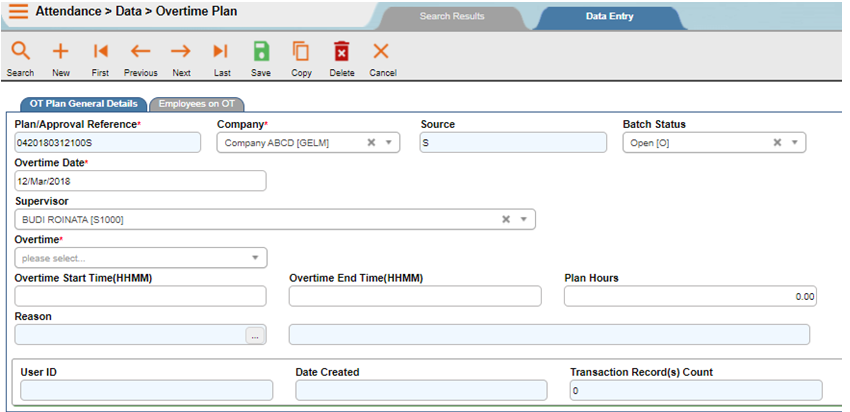Open the hamburger navigation menu
Viewport: 850px width, 412px height.
pos(18,14)
